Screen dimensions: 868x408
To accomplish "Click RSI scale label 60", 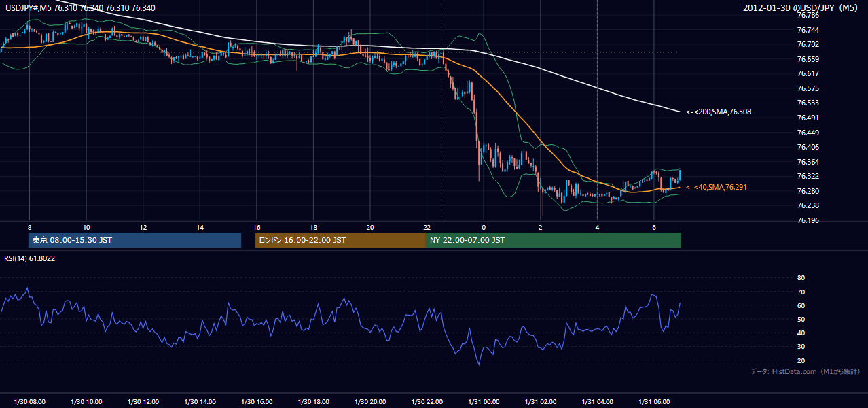I will click(x=801, y=305).
